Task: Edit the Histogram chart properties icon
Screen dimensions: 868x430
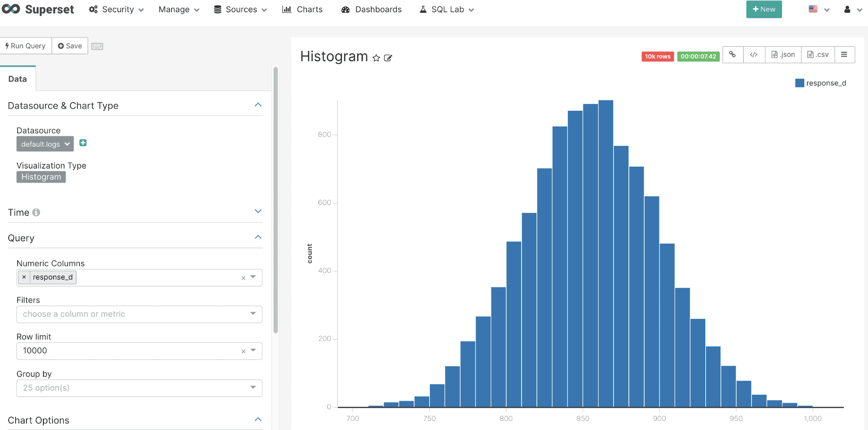Action: [x=388, y=58]
